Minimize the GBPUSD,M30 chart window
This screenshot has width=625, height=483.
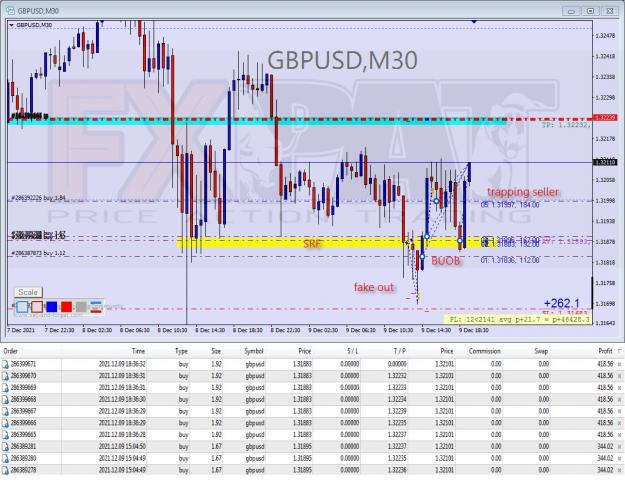click(571, 11)
